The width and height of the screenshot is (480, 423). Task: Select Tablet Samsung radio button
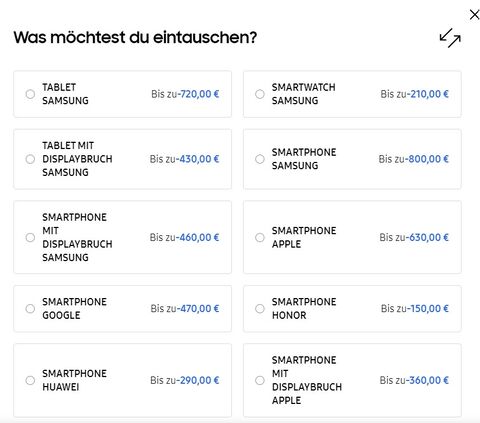(x=30, y=94)
